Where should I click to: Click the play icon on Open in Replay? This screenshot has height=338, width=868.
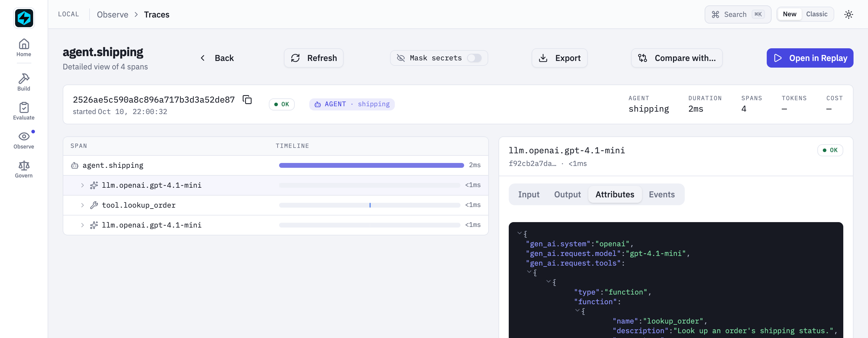[778, 58]
